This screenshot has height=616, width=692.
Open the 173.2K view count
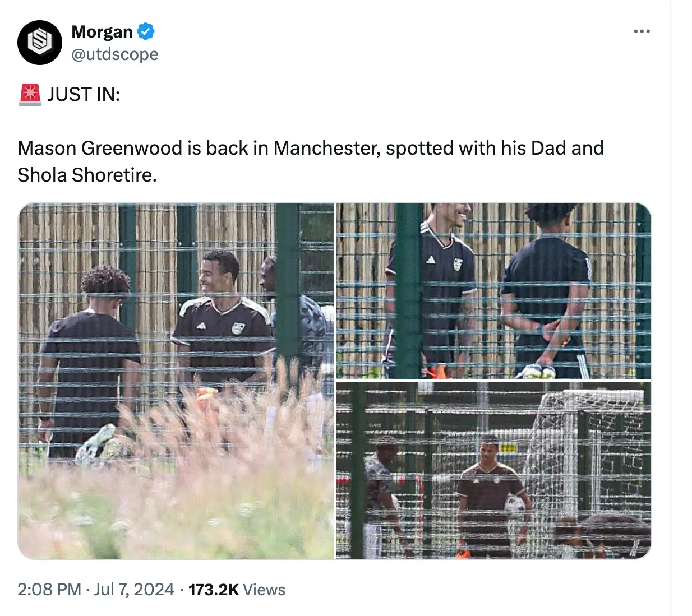(214, 590)
